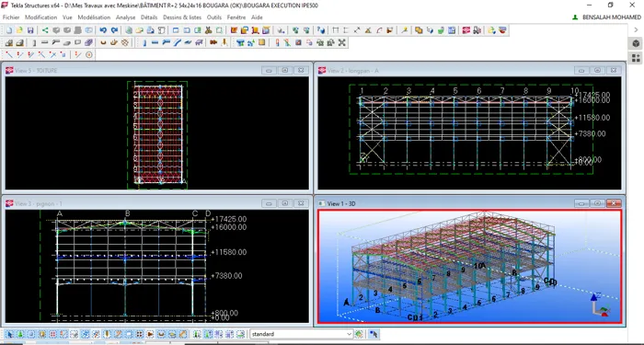Toggle the select connections switch with green figure
The height and width of the screenshot is (345, 644).
pyautogui.click(x=19, y=334)
